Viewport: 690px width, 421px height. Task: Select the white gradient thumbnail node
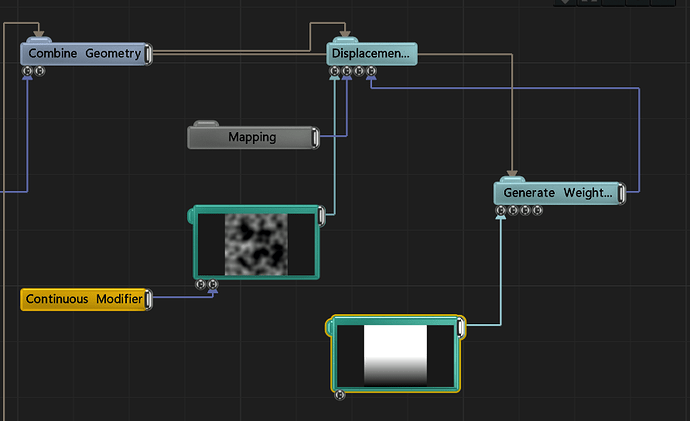tap(395, 354)
